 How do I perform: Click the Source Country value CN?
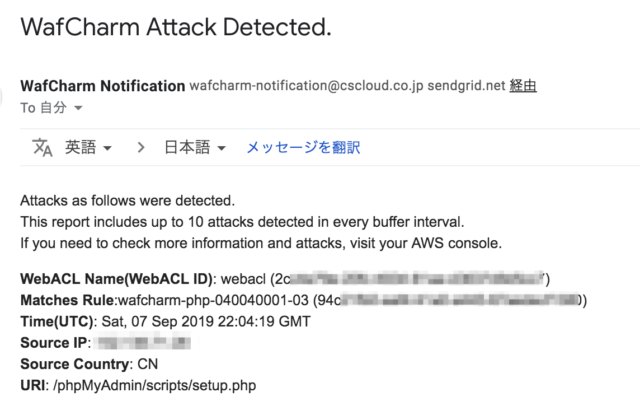(x=147, y=364)
